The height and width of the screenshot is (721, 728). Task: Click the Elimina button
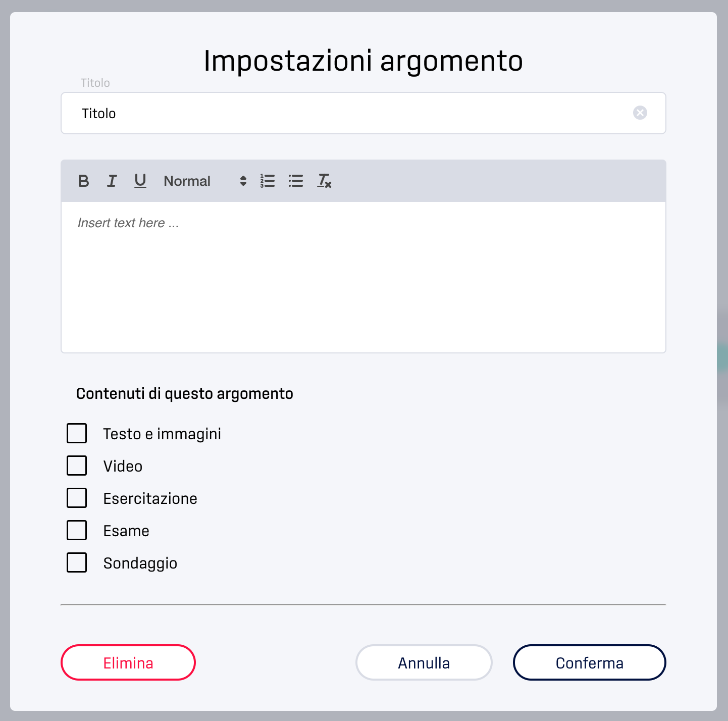click(x=128, y=662)
